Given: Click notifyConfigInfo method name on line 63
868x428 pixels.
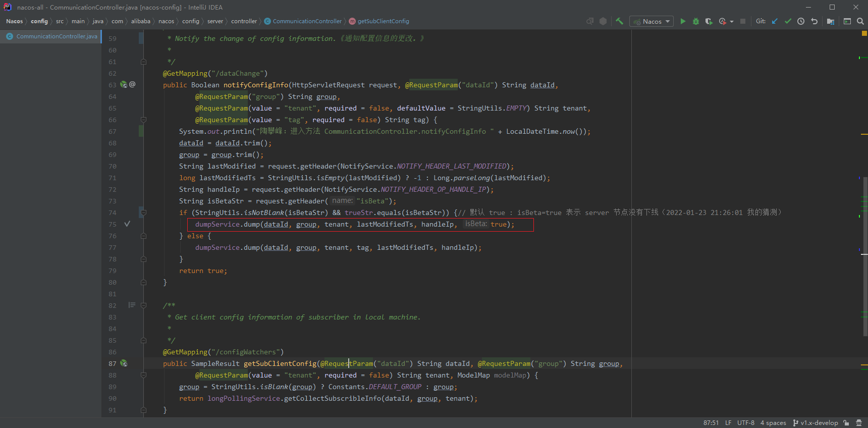Looking at the screenshot, I should (256, 85).
